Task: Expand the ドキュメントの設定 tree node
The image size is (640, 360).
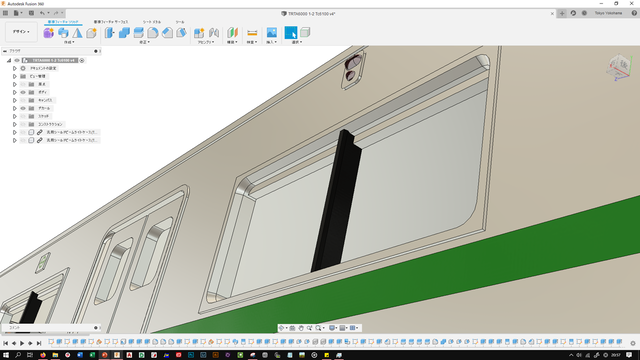Action: coord(15,68)
